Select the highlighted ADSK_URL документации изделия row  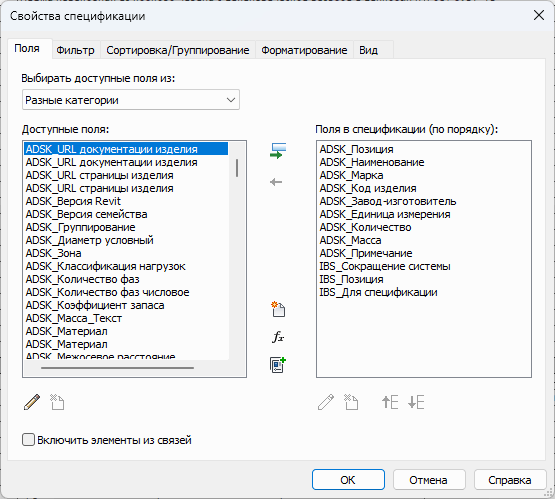[126, 149]
